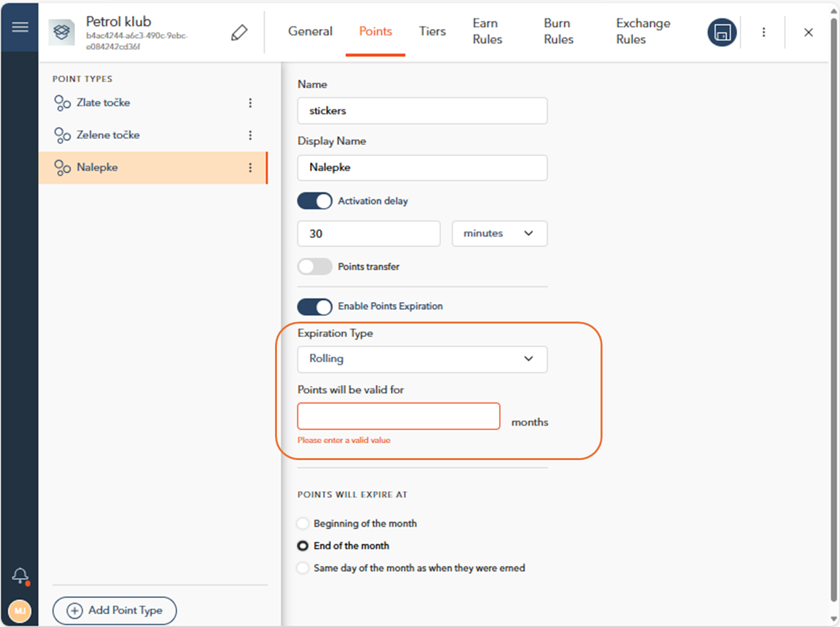
Task: Click the Zlate točke point type icon
Action: pos(62,103)
